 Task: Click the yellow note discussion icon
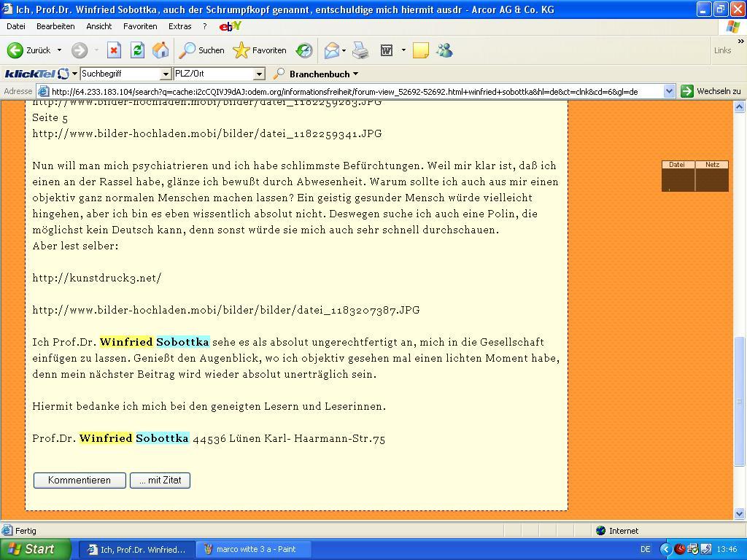pos(420,50)
